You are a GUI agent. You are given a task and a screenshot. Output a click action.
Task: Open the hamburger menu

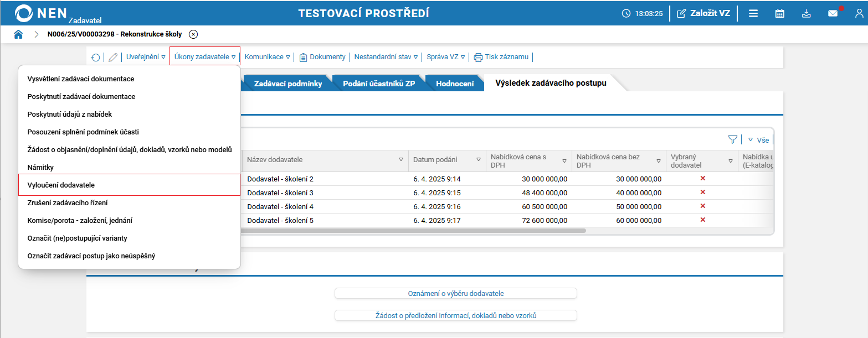[x=753, y=13]
